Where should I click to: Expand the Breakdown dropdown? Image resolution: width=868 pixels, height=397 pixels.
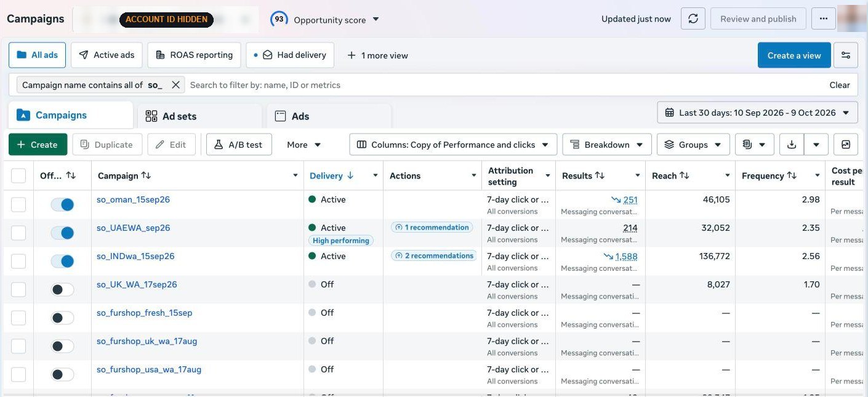point(607,145)
